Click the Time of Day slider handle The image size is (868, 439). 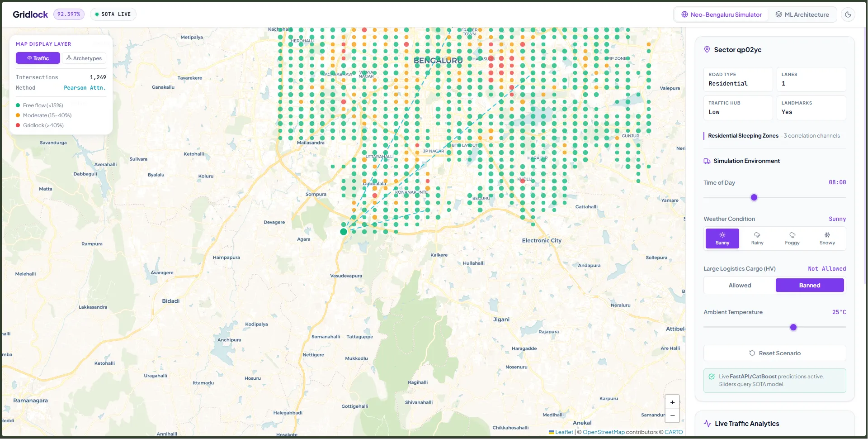pos(754,197)
